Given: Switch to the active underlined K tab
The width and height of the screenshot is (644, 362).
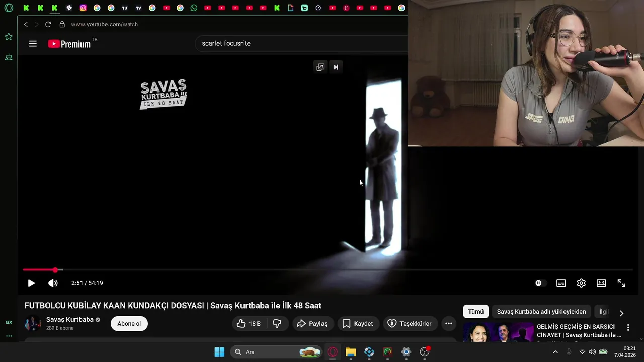Looking at the screenshot, I should pyautogui.click(x=54, y=8).
